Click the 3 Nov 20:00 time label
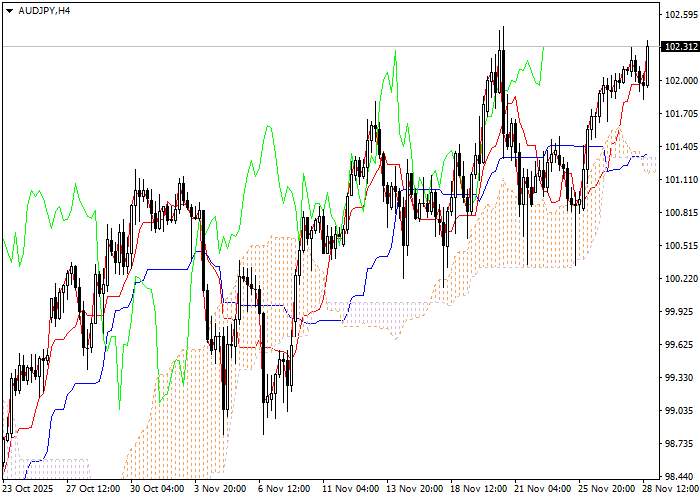 220,488
